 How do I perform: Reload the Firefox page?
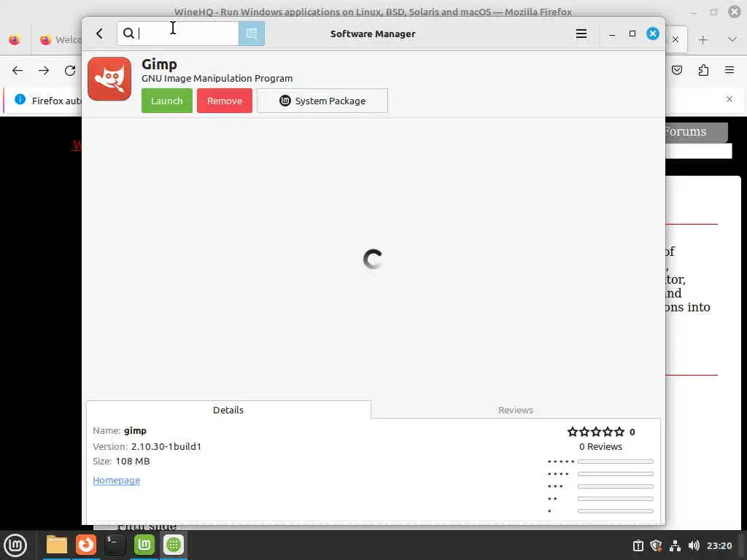(x=70, y=71)
